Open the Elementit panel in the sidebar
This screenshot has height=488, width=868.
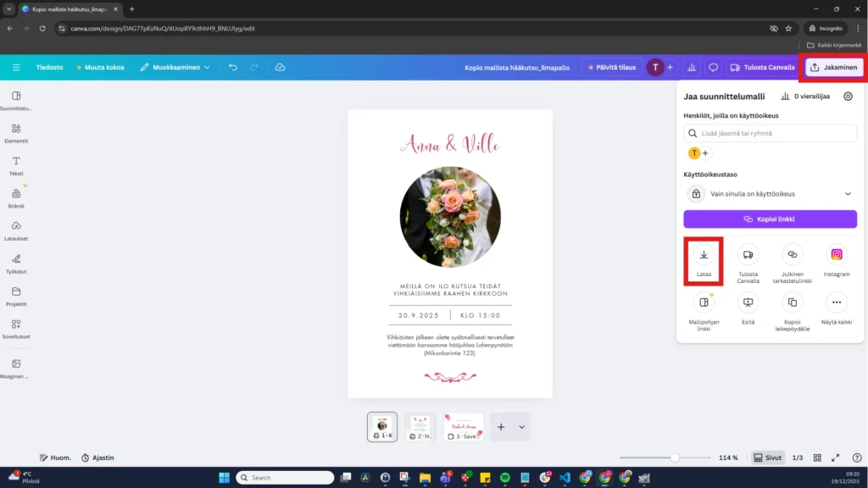tap(17, 131)
